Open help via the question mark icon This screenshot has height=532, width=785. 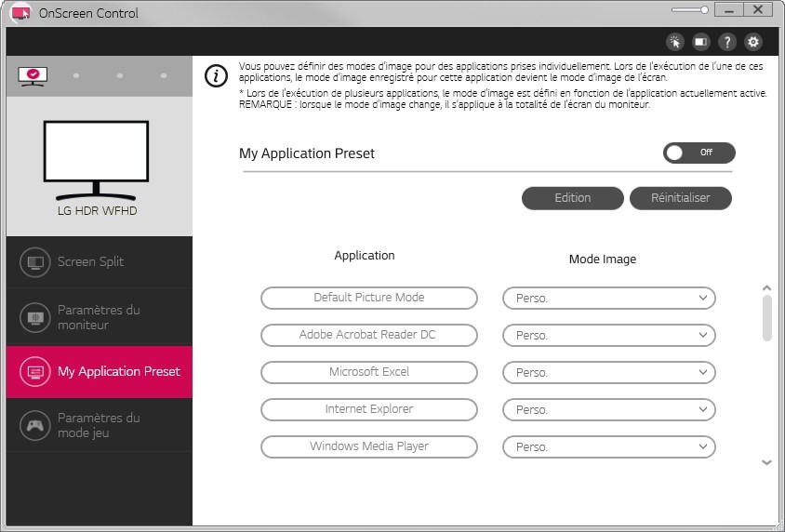tap(727, 42)
